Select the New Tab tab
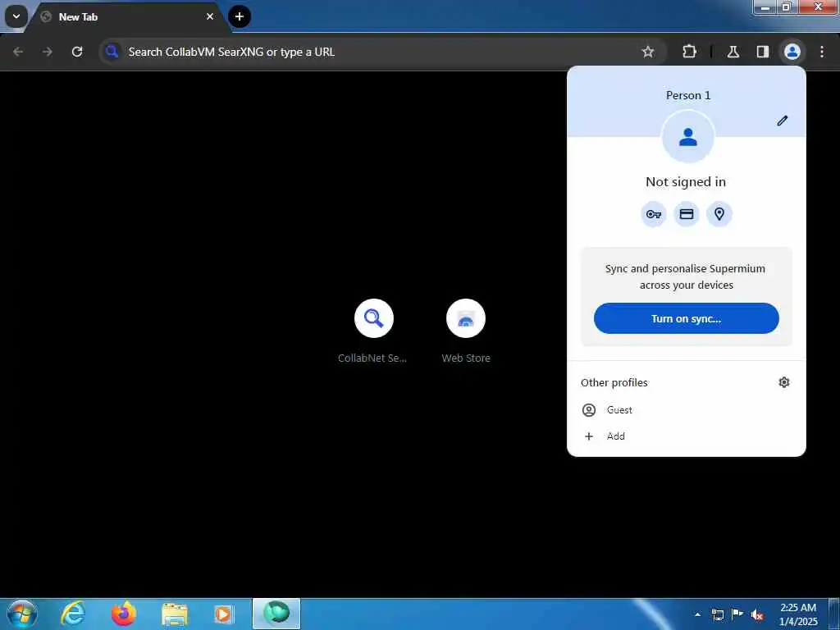Screen dimensions: 840x630 [x=126, y=17]
